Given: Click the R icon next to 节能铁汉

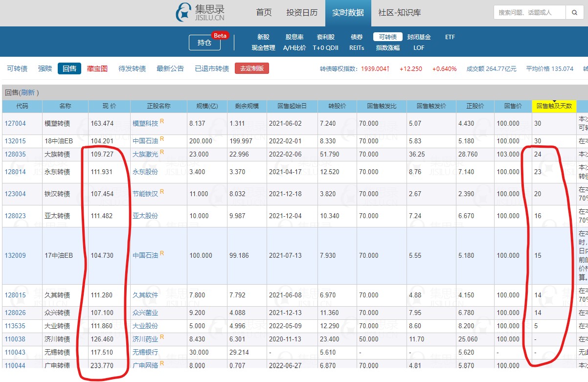Looking at the screenshot, I should (x=162, y=192).
